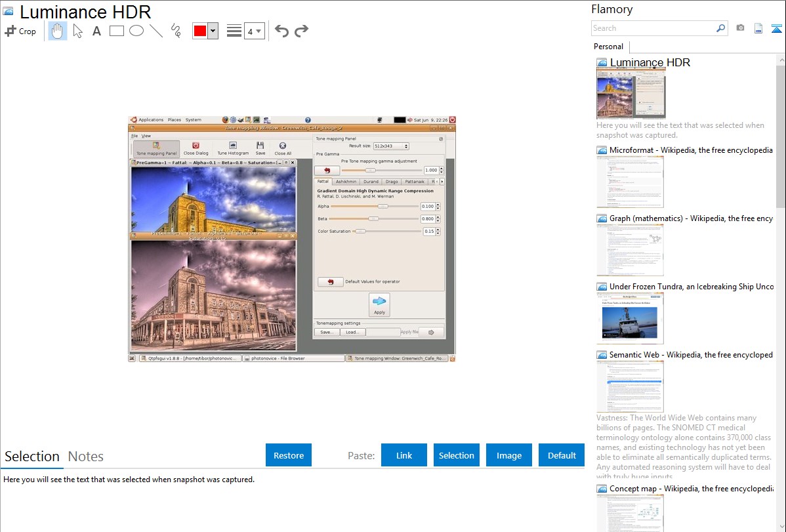This screenshot has height=532, width=786.
Task: Choose the freehand squiggle drawing tool
Action: point(176,31)
